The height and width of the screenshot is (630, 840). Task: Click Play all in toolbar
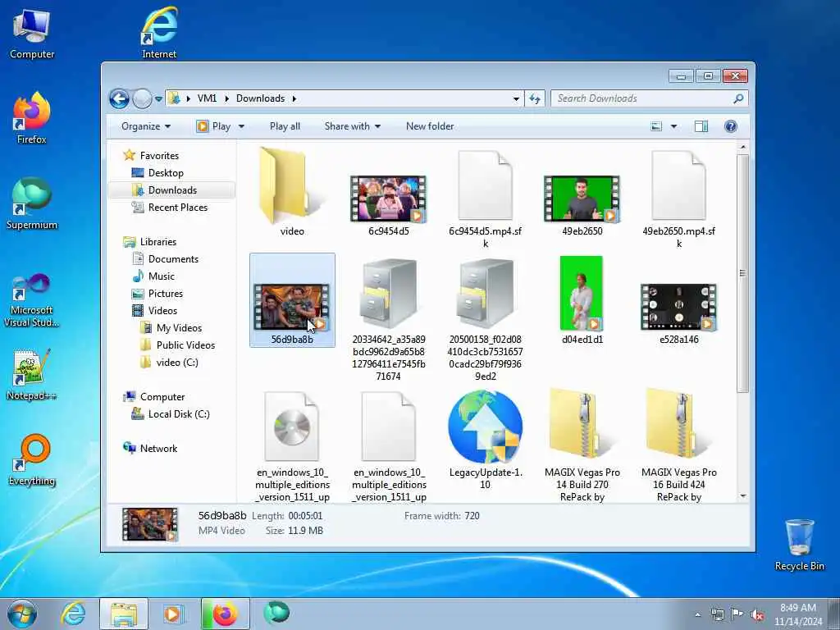[285, 126]
